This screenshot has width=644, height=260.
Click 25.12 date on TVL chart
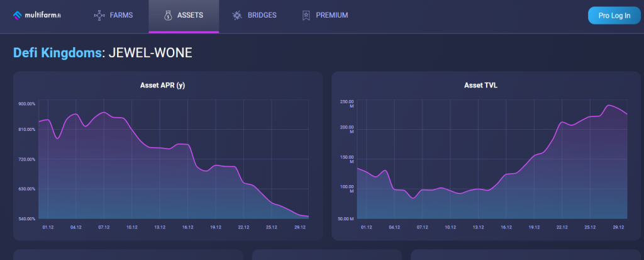(x=590, y=227)
